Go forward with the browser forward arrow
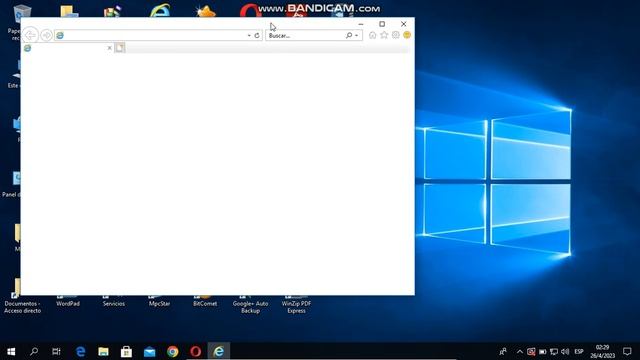Image resolution: width=640 pixels, height=360 pixels. coord(47,35)
